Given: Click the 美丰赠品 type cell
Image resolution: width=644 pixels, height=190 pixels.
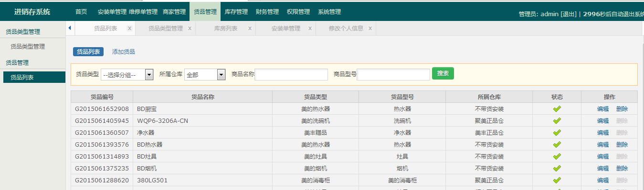Looking at the screenshot, I should (316, 133).
